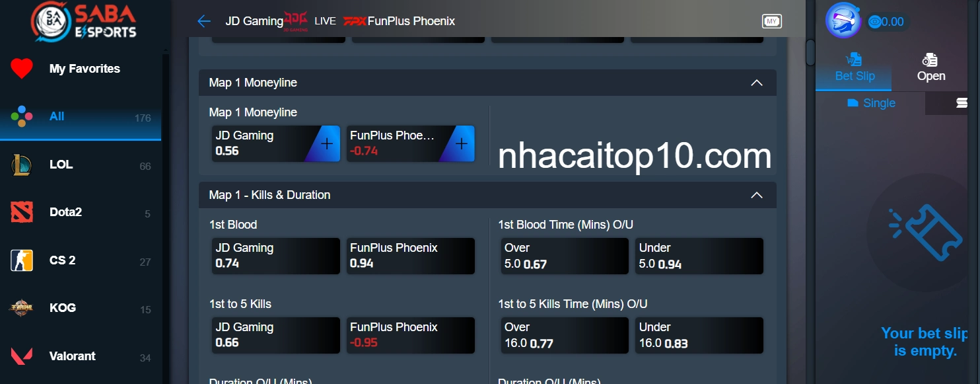Click the plus on FunPlus Phoenix moneyline
This screenshot has height=384, width=980.
[x=462, y=143]
